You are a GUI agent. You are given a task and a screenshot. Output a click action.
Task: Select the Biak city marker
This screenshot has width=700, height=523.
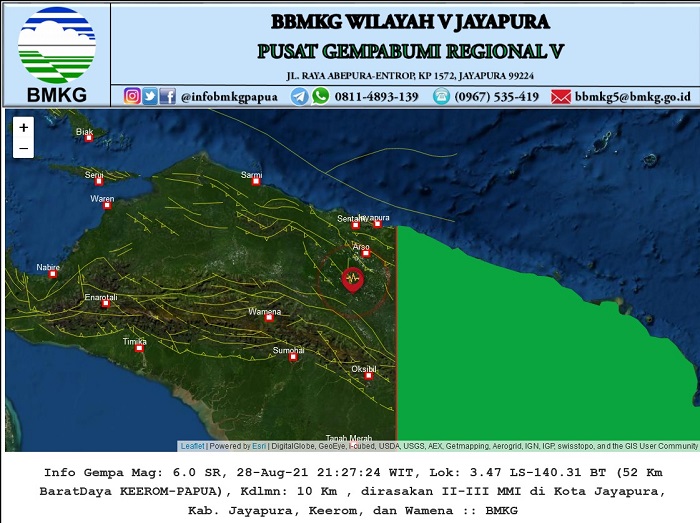[89, 138]
